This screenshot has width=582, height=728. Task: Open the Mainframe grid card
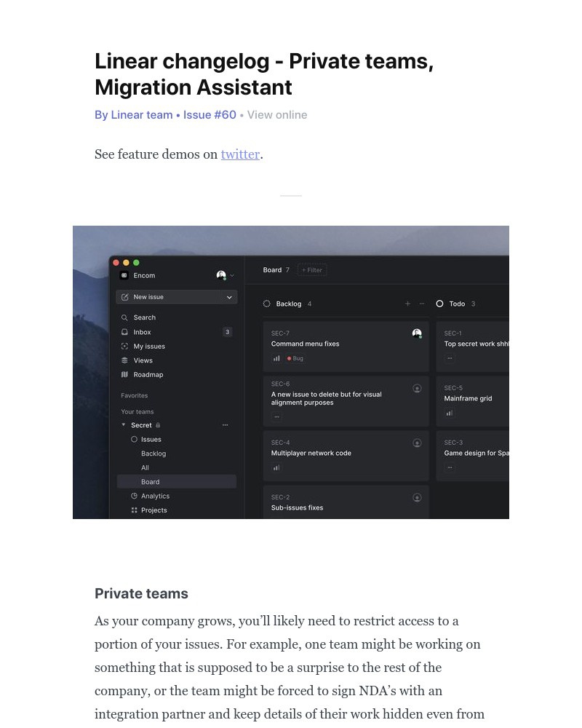(472, 401)
